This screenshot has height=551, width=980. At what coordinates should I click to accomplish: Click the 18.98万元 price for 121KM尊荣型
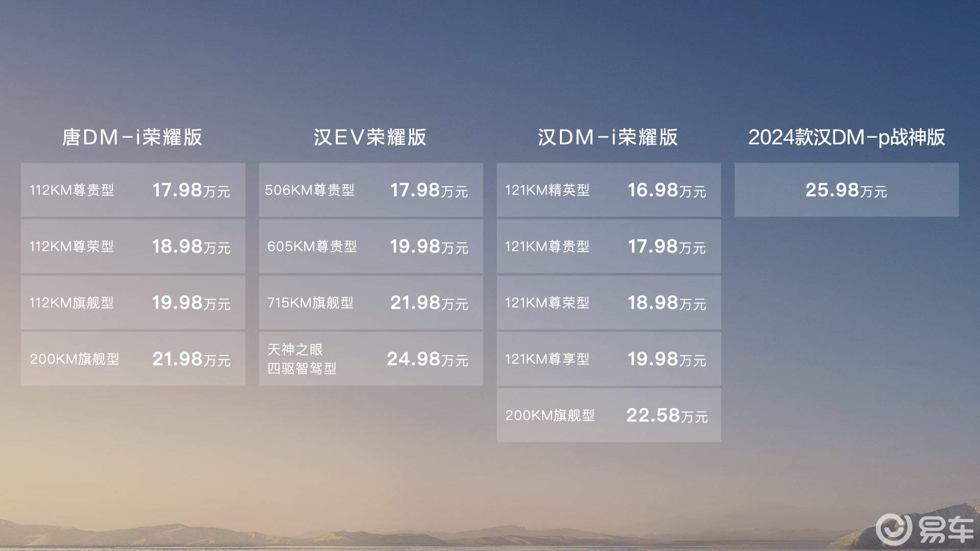coord(667,303)
